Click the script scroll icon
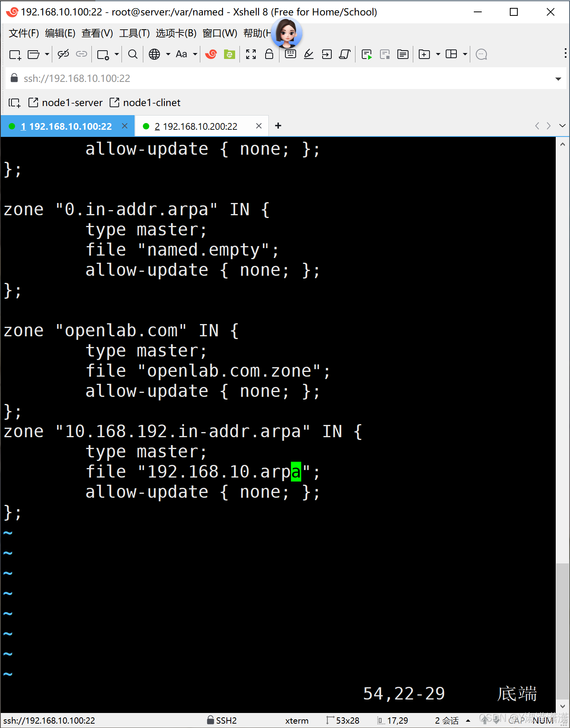This screenshot has height=728, width=570. (x=345, y=54)
